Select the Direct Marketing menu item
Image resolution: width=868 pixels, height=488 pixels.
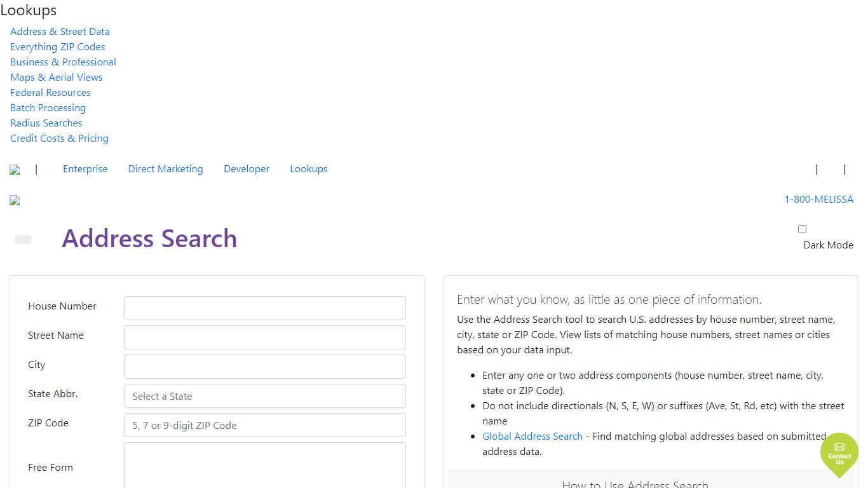tap(165, 168)
